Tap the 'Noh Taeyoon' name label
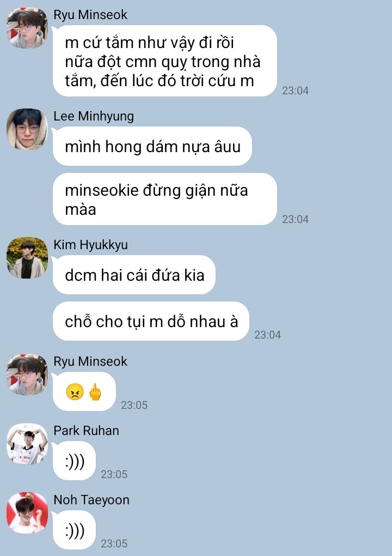This screenshot has width=392, height=556. 91,500
